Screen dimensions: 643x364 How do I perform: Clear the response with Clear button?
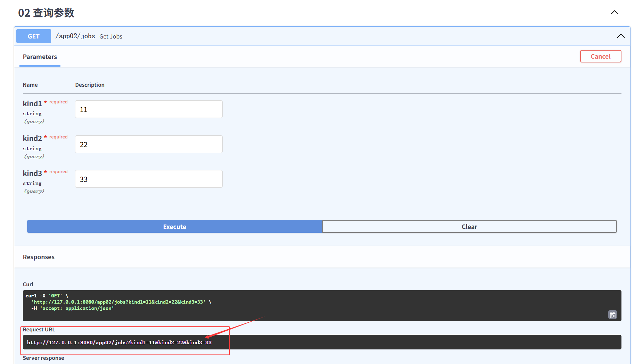[x=469, y=227]
